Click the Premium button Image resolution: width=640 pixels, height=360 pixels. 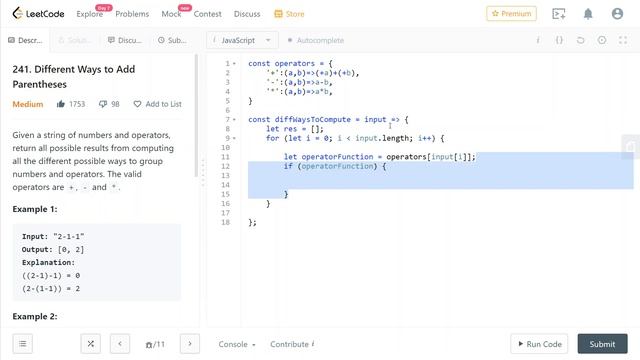point(511,13)
